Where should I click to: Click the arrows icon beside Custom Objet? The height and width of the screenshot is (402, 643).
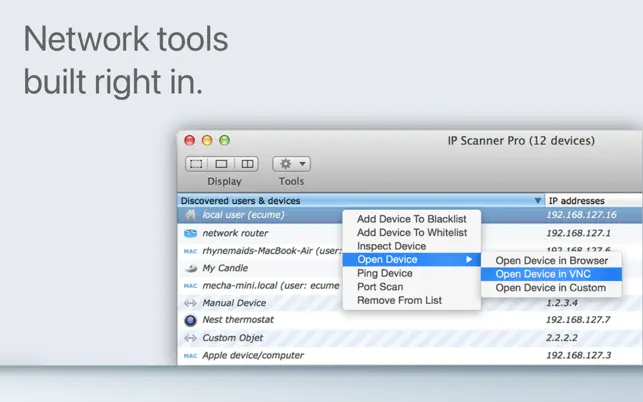point(190,338)
